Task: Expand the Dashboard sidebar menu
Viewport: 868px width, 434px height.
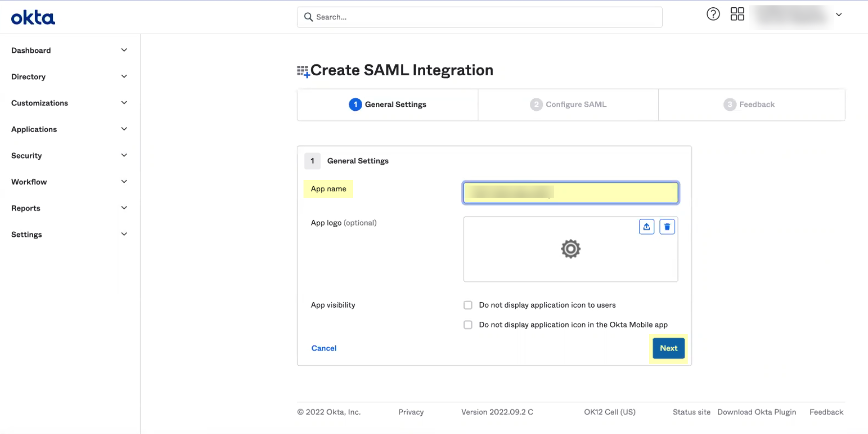Action: pyautogui.click(x=69, y=50)
